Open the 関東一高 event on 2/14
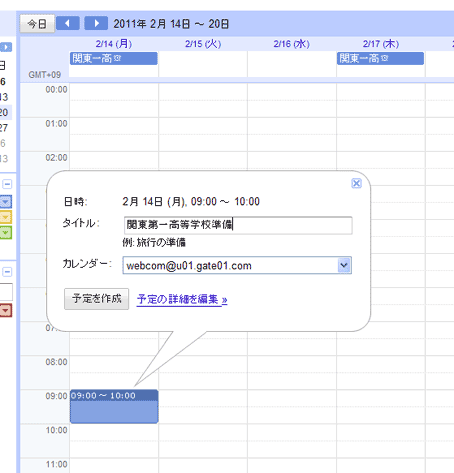The image size is (454, 473). point(113,58)
